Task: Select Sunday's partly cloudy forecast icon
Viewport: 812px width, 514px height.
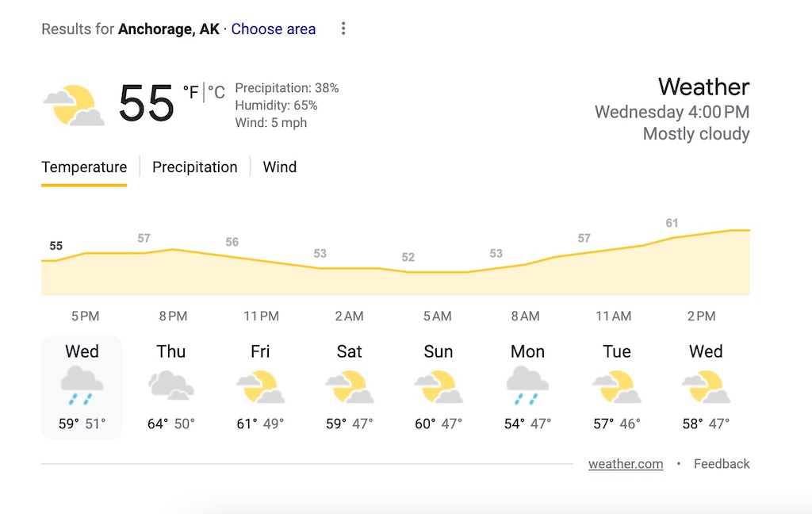Action: [x=438, y=386]
